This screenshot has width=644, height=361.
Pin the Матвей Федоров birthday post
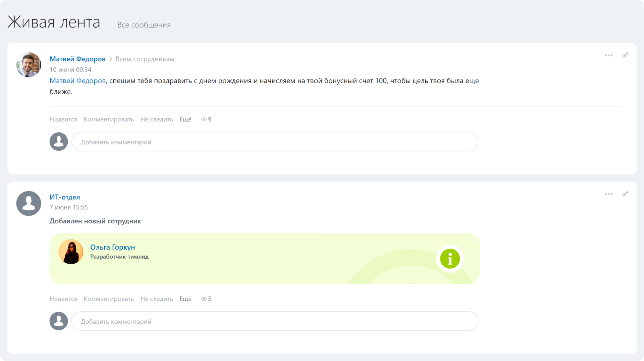point(625,55)
